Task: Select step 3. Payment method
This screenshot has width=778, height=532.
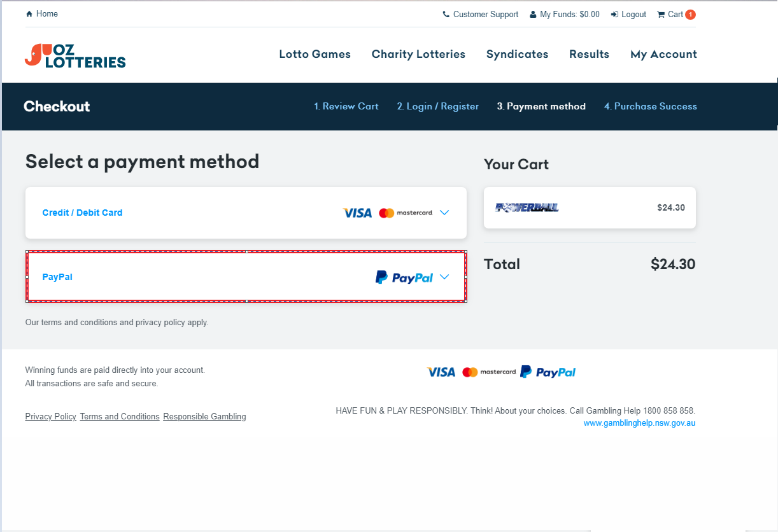Action: pos(541,106)
